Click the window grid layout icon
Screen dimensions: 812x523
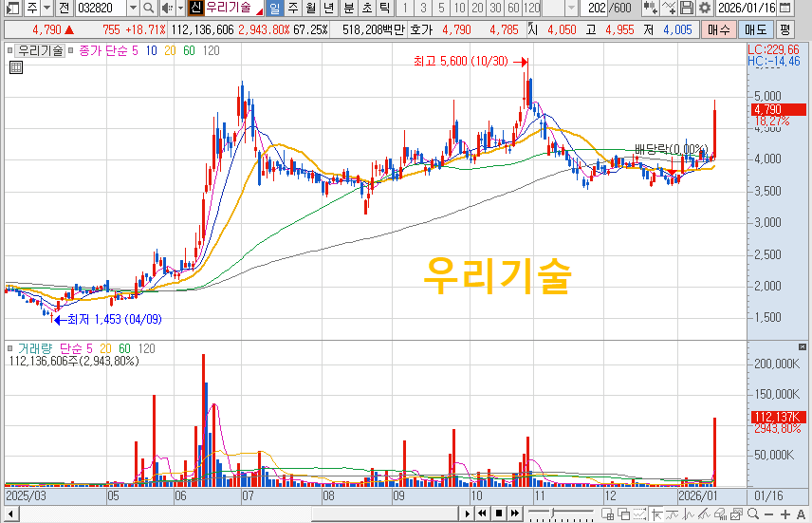(607, 514)
